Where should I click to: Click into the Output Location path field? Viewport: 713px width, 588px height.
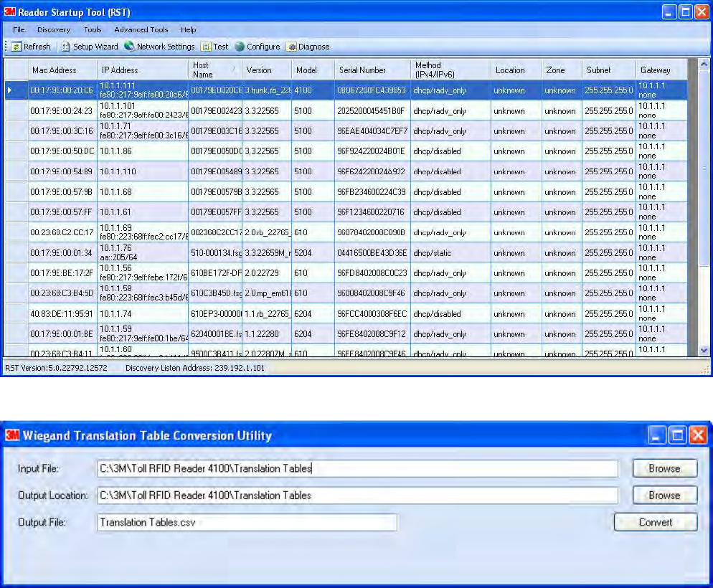tap(357, 495)
